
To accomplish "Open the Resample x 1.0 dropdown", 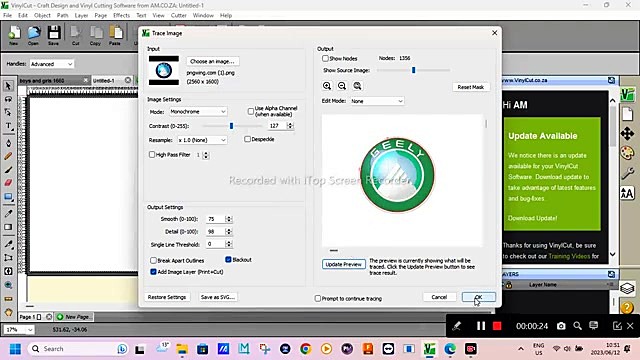I will 202,140.
